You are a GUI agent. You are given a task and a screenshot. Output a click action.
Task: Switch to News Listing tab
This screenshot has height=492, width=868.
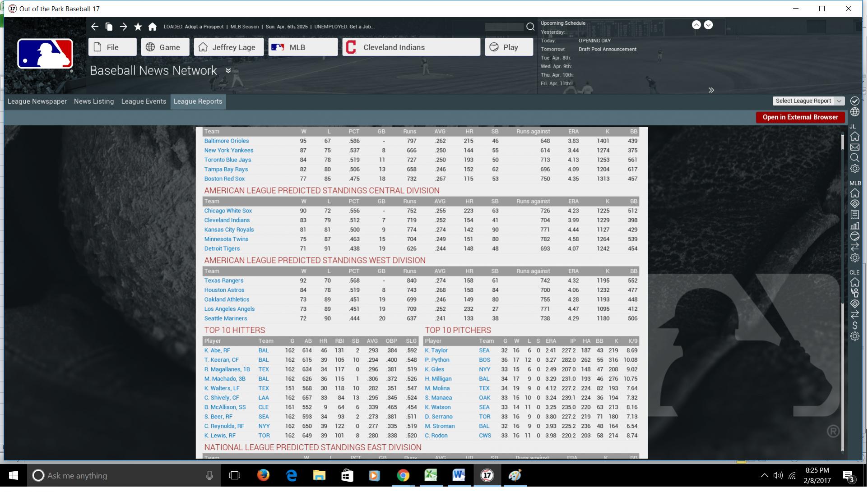pyautogui.click(x=94, y=101)
